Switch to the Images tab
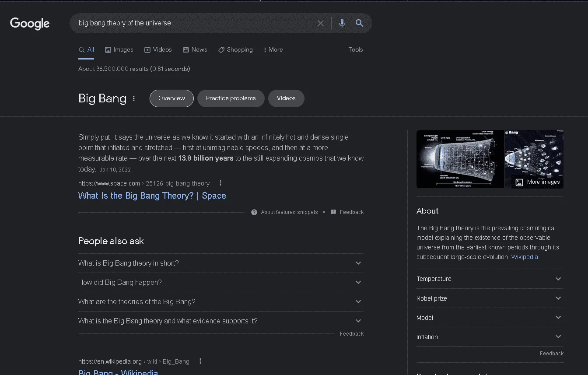Viewport: 588px width, 375px height. tap(119, 50)
